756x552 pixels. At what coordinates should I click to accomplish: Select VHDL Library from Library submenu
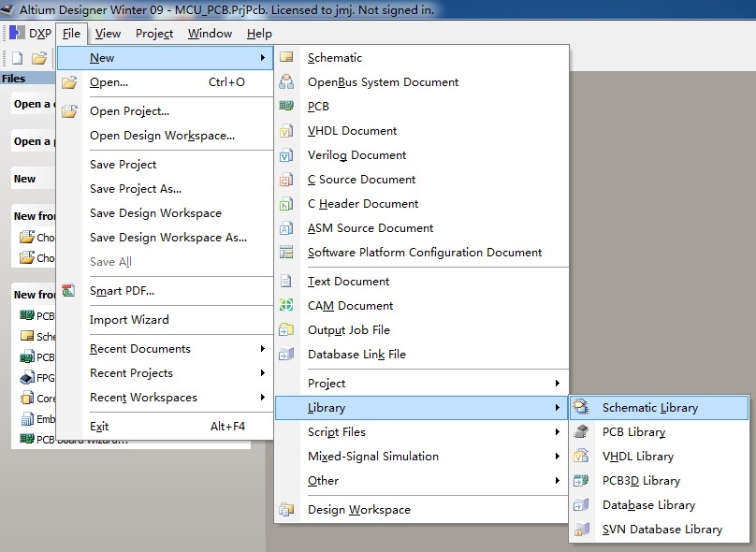(x=659, y=456)
